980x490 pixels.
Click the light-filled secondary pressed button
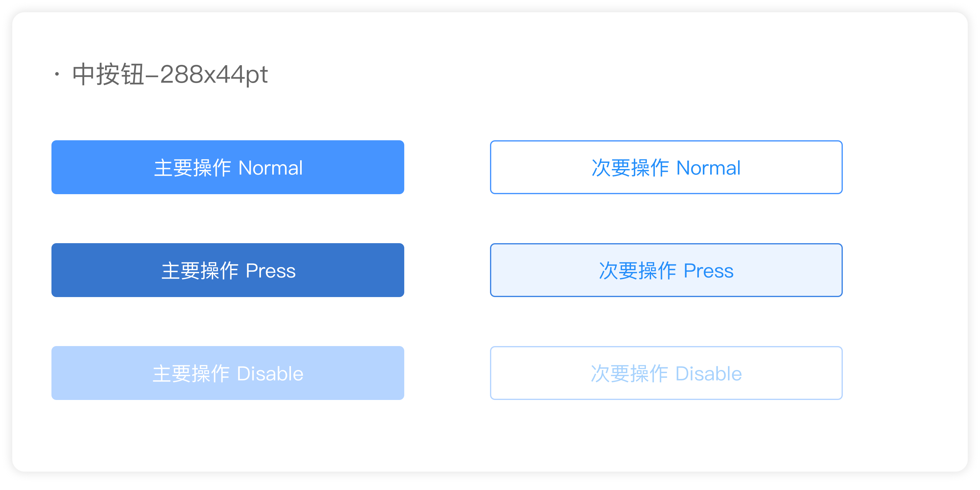click(666, 270)
